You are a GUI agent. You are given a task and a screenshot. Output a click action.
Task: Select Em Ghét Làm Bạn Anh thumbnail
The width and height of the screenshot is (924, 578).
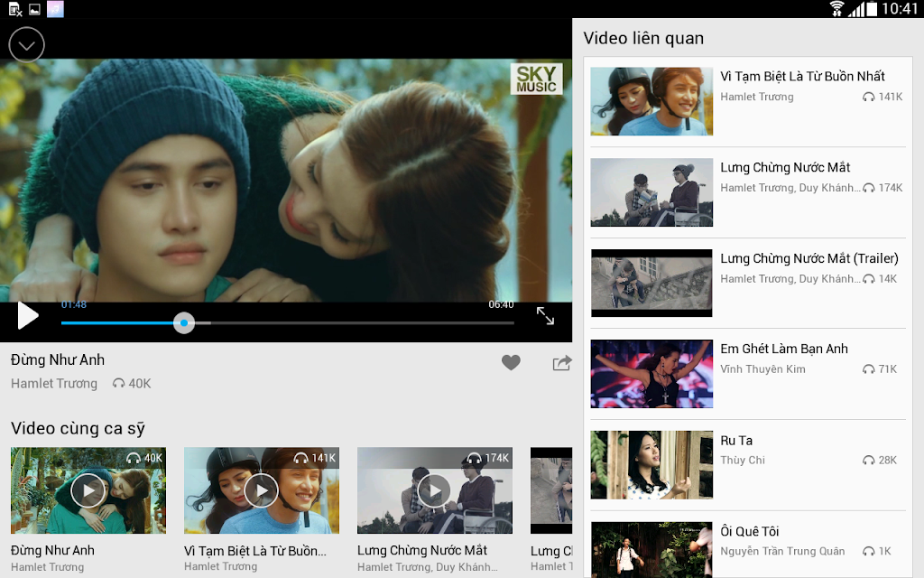click(x=651, y=374)
